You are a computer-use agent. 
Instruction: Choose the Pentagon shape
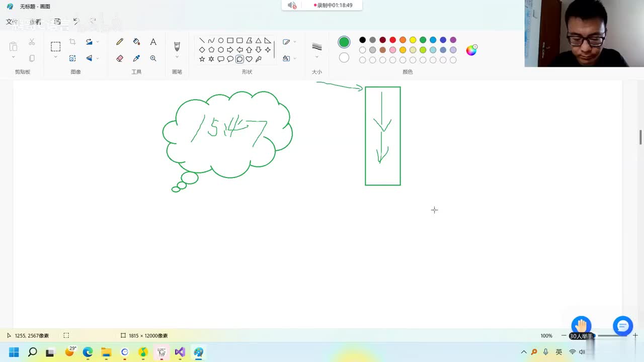tap(211, 50)
